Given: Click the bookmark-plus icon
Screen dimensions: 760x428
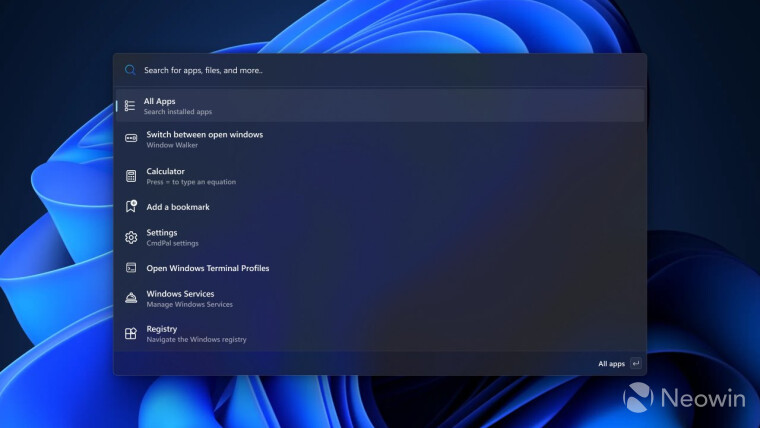Looking at the screenshot, I should 131,206.
